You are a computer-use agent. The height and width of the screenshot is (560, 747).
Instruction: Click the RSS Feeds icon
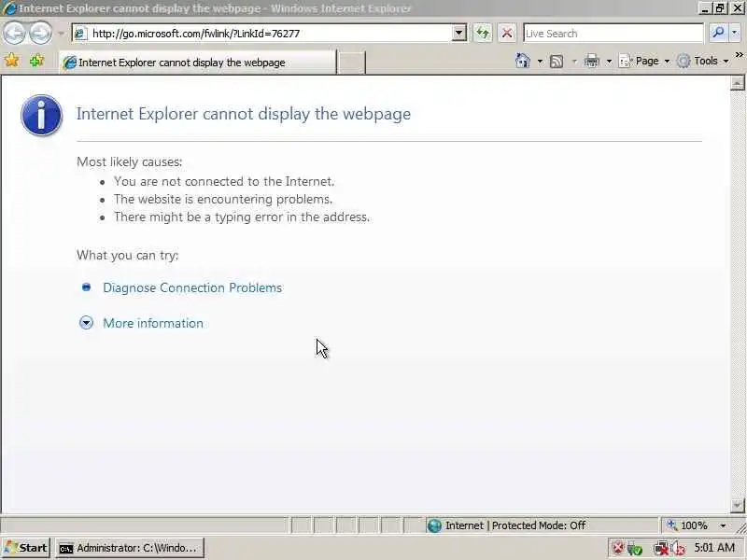coord(557,61)
